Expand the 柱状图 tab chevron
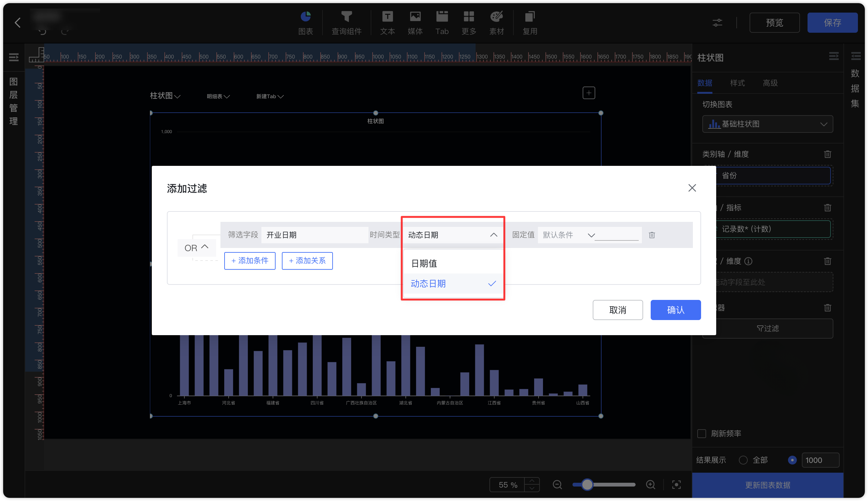This screenshot has height=501, width=868. pos(177,96)
